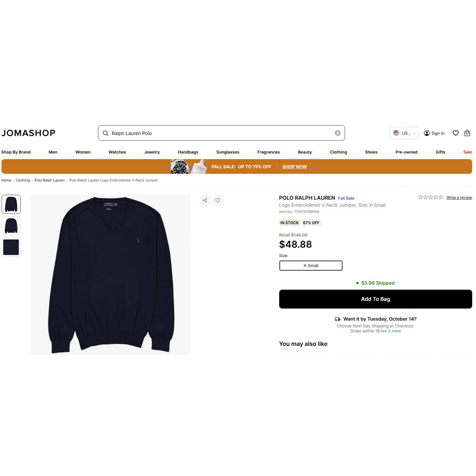Open the Sale menu item
Image resolution: width=476 pixels, height=476 pixels.
coord(468,152)
